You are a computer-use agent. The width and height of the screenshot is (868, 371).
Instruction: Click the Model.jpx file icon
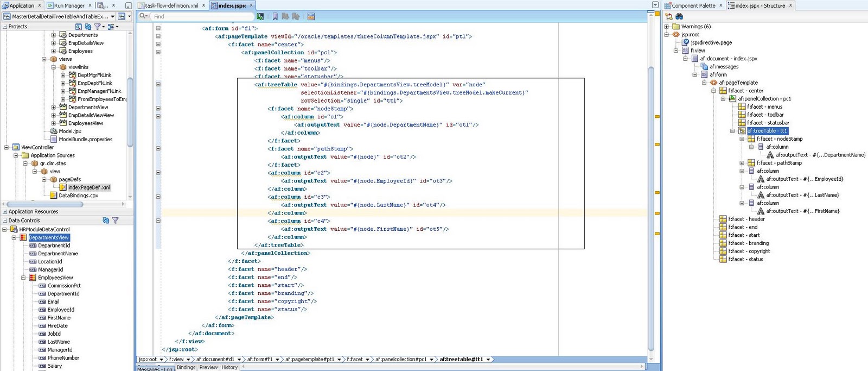(x=54, y=131)
